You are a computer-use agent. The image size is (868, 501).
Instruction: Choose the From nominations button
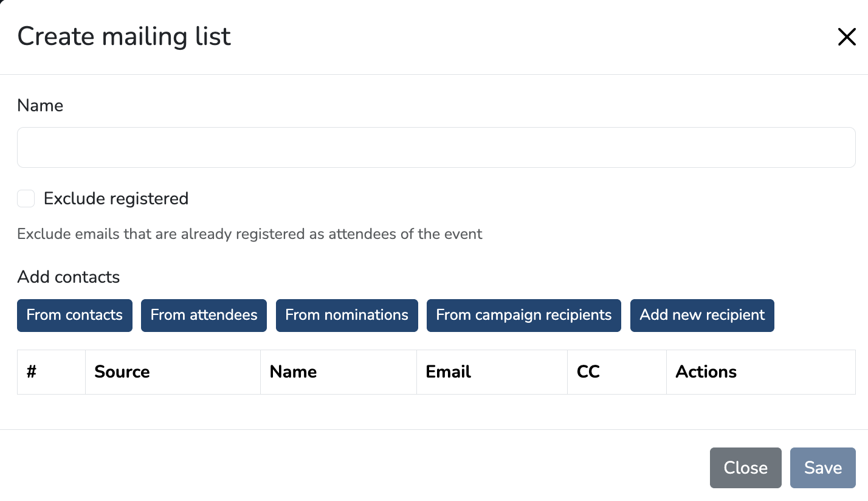[346, 315]
